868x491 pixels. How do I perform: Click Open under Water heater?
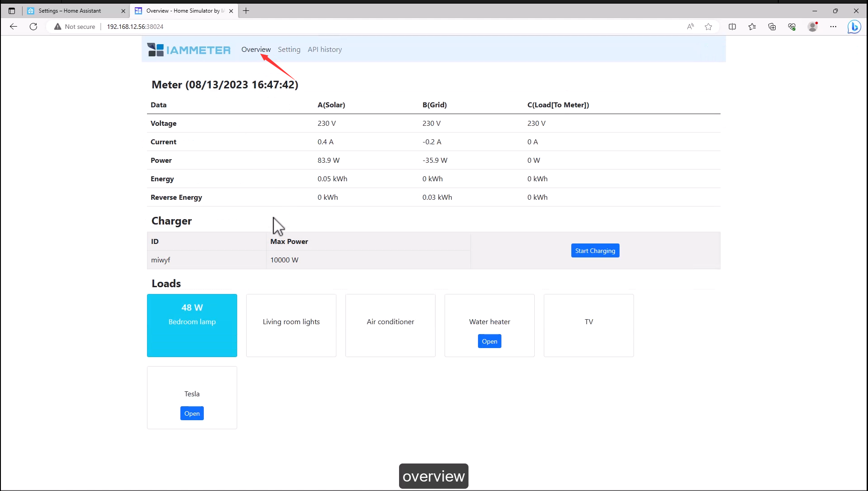coord(489,341)
